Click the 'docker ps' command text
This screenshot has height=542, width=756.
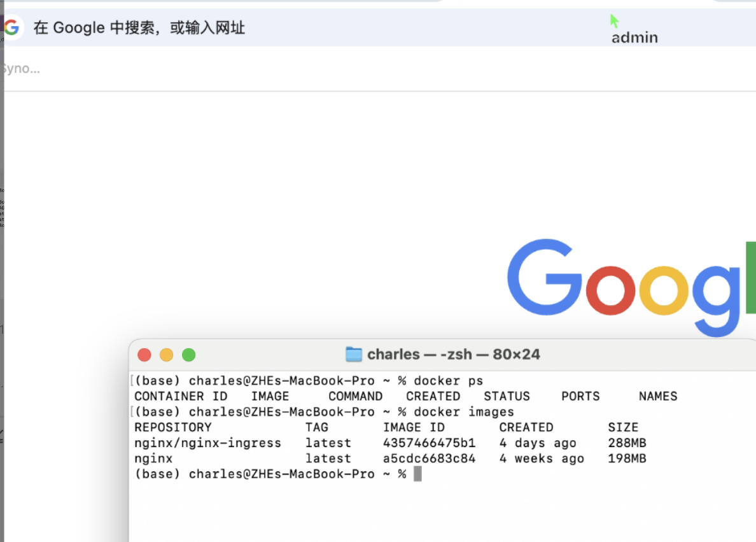point(449,381)
